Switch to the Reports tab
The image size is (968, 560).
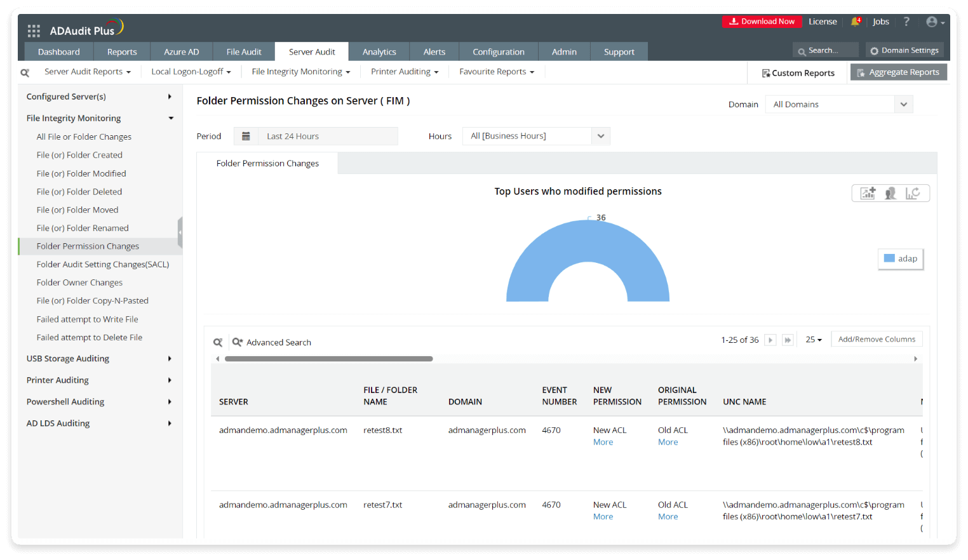pyautogui.click(x=122, y=52)
